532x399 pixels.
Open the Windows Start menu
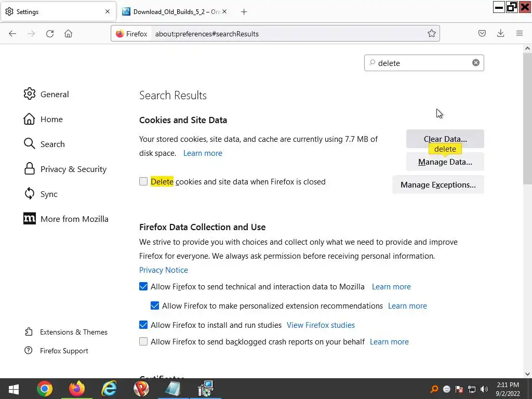14,389
